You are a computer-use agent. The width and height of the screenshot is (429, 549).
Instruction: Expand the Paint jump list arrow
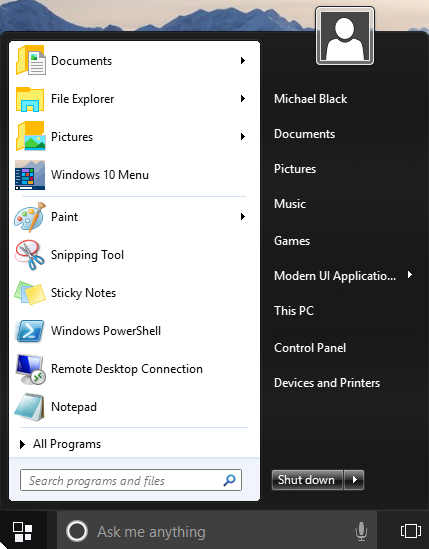pyautogui.click(x=243, y=217)
